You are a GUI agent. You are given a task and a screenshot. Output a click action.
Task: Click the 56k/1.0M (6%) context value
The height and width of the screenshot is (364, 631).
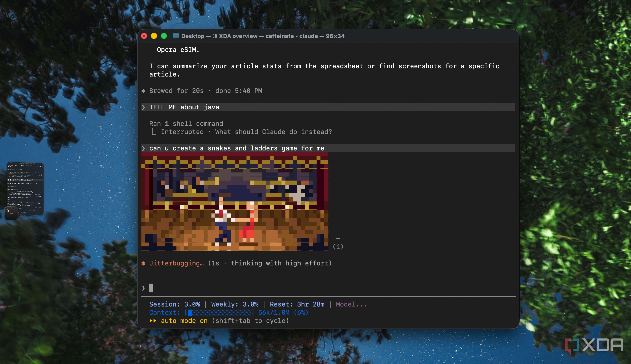pyautogui.click(x=283, y=313)
